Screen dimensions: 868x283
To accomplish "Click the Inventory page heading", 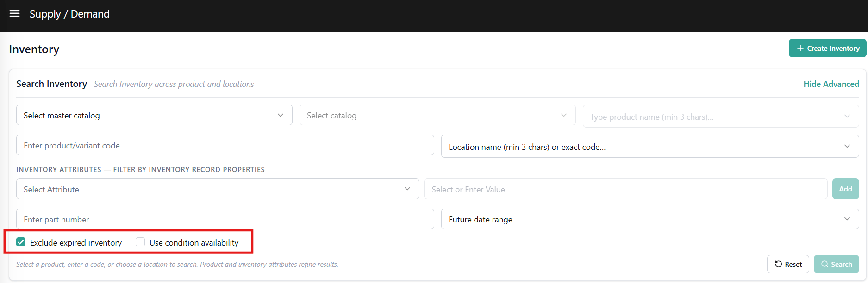I will (34, 49).
